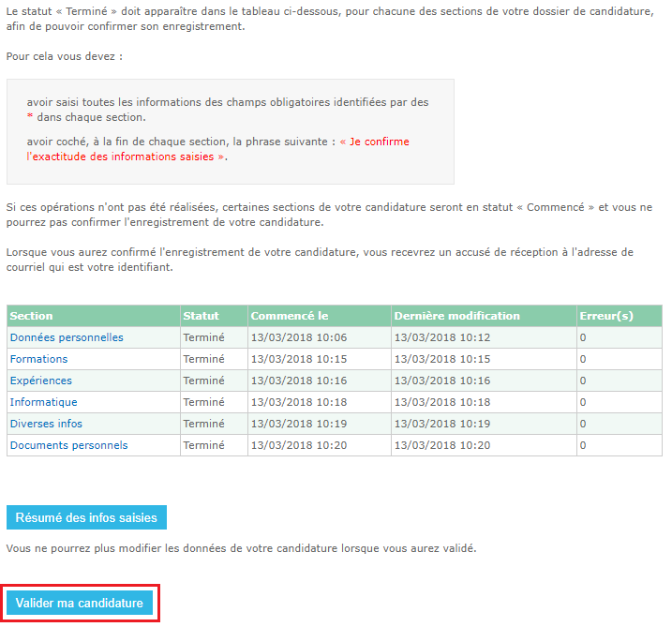Click the error count in Données personnelles row
Viewport: 672px width, 627px height.
tap(583, 337)
